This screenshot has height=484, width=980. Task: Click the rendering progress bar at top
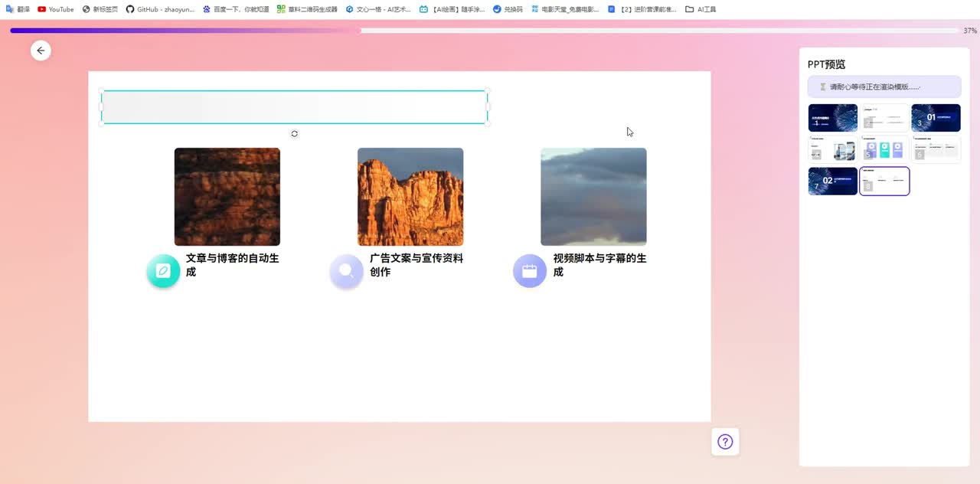(x=484, y=31)
